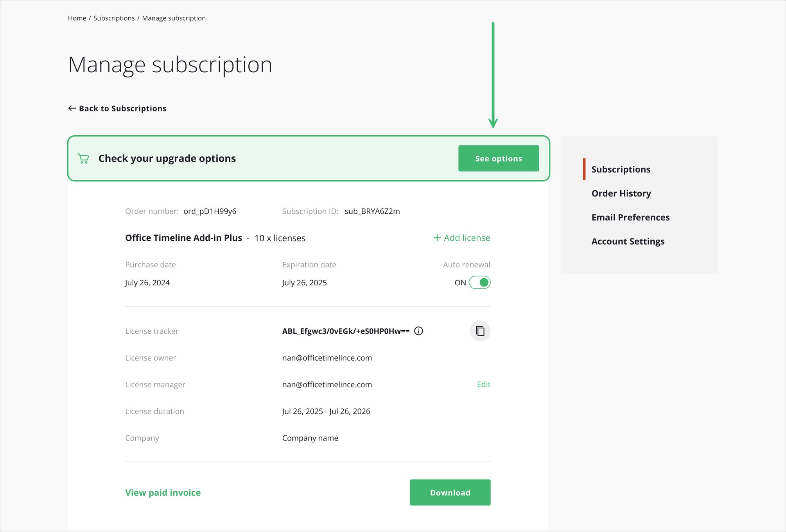Click the See options button
The image size is (786, 532).
click(x=499, y=158)
